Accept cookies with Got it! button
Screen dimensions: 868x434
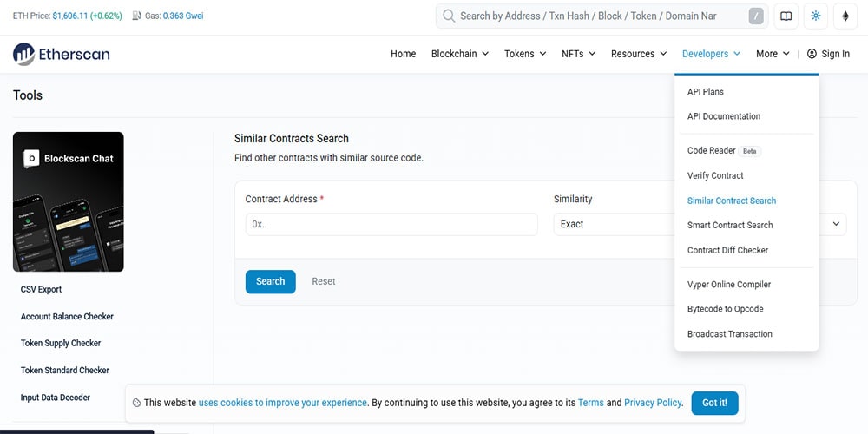[714, 403]
